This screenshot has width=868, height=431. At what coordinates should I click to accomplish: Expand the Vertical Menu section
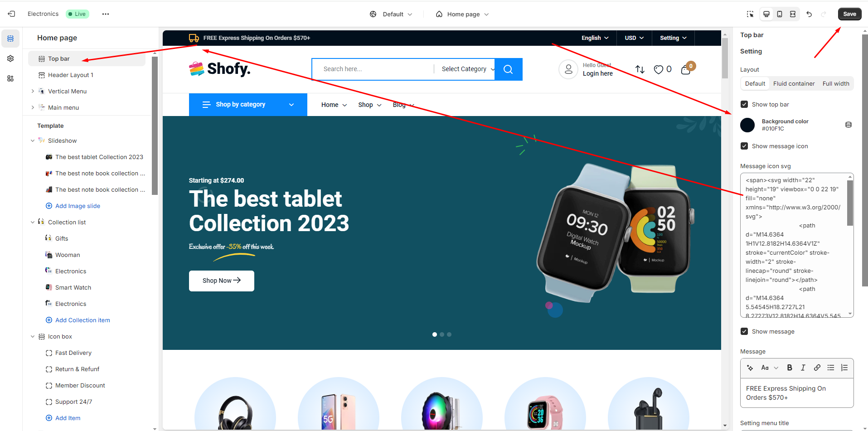[33, 91]
